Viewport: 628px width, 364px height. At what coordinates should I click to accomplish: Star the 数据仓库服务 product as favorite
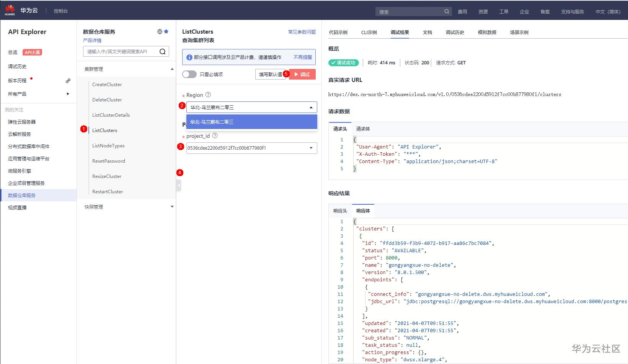[x=166, y=32]
